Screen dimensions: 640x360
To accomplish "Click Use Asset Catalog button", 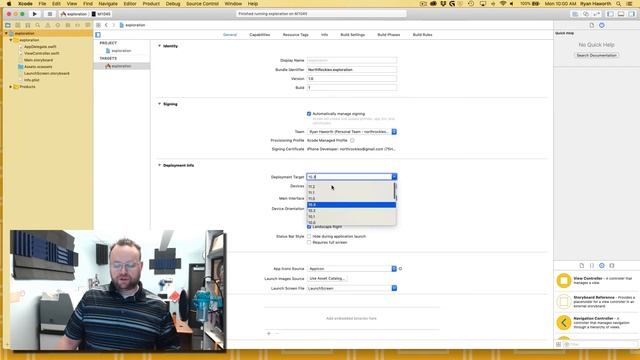I will click(x=327, y=278).
